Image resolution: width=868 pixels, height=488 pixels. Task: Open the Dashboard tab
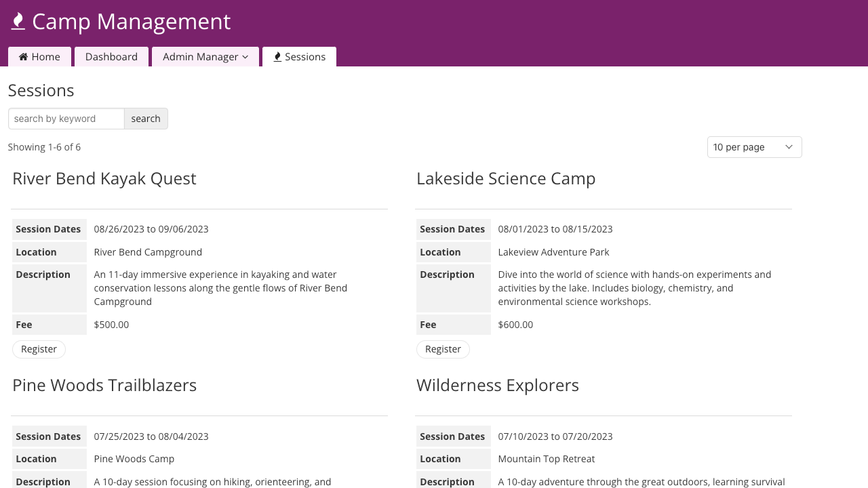click(x=111, y=57)
